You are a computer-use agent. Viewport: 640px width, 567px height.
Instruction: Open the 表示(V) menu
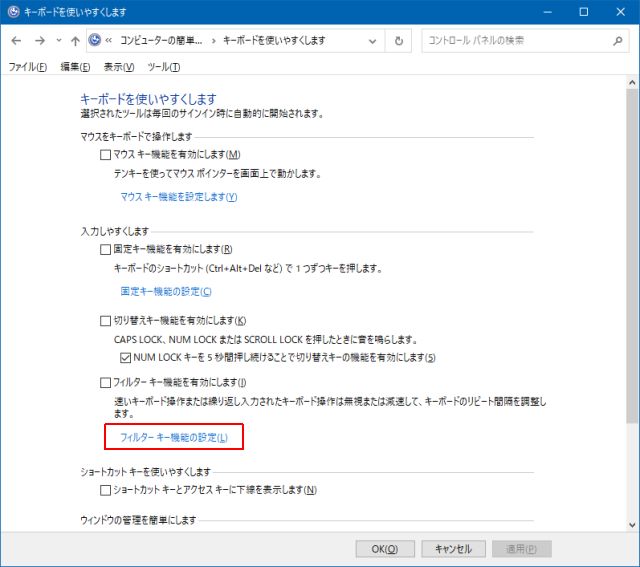click(x=118, y=67)
